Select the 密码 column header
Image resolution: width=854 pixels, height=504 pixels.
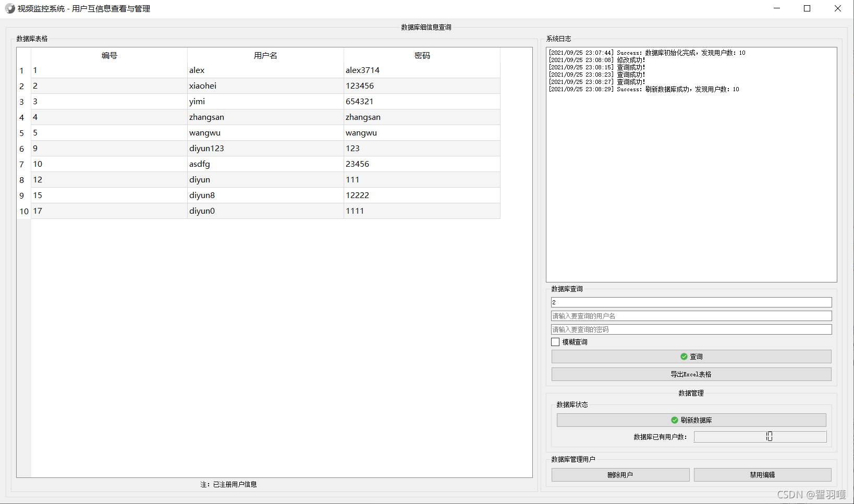(422, 55)
